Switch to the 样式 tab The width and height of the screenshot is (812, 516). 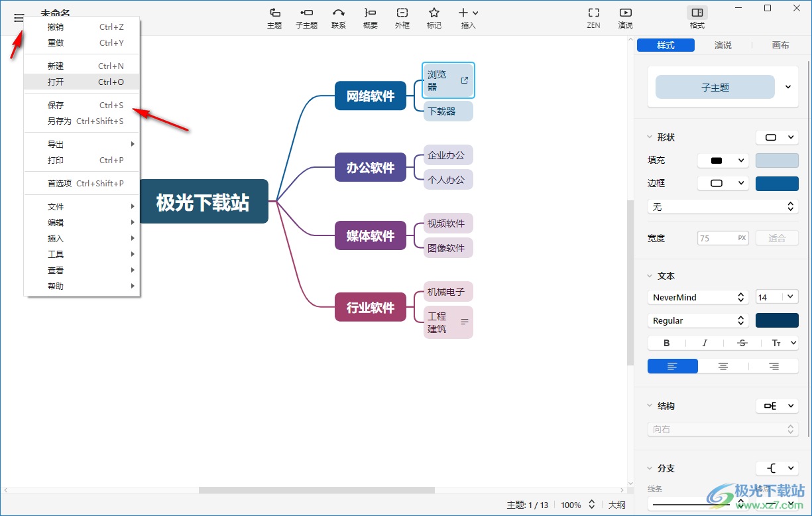click(666, 45)
